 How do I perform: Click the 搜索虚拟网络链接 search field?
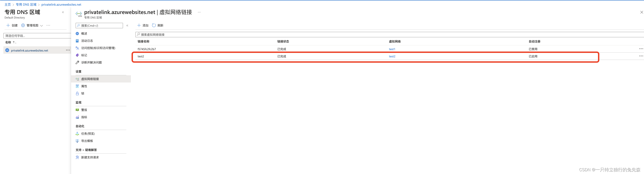coord(389,35)
